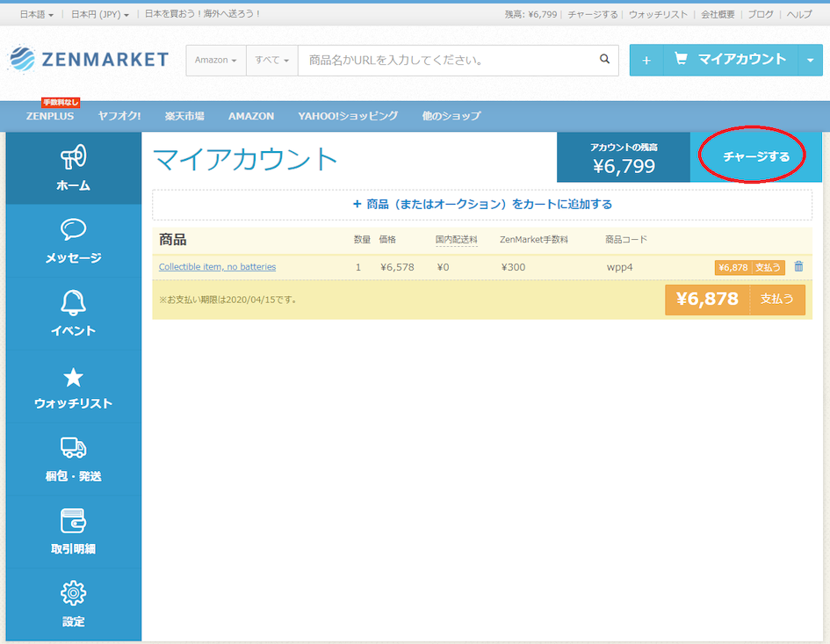Click ブログ link in top bar
Image resolution: width=830 pixels, height=644 pixels.
[761, 15]
